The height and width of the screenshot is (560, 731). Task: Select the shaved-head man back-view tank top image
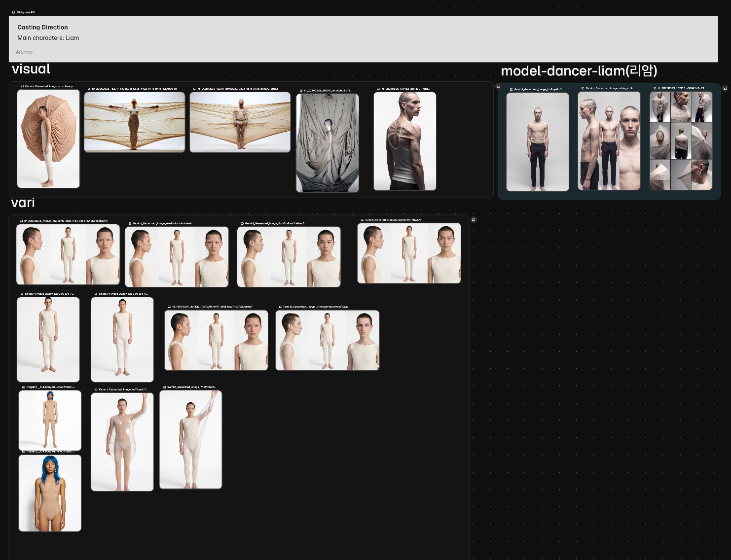(x=405, y=141)
